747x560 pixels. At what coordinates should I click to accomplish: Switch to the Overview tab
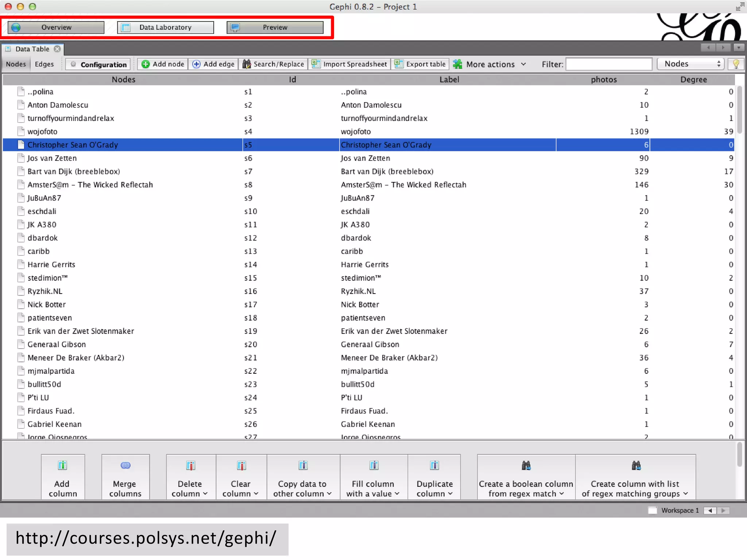pyautogui.click(x=56, y=27)
